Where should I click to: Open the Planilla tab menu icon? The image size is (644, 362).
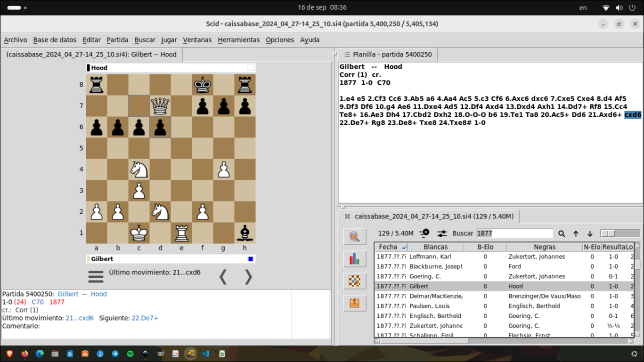pos(347,55)
